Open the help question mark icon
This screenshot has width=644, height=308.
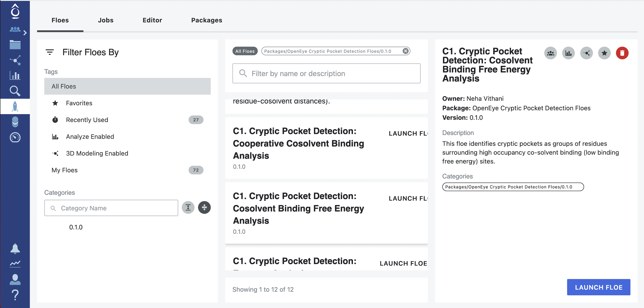coord(15,295)
